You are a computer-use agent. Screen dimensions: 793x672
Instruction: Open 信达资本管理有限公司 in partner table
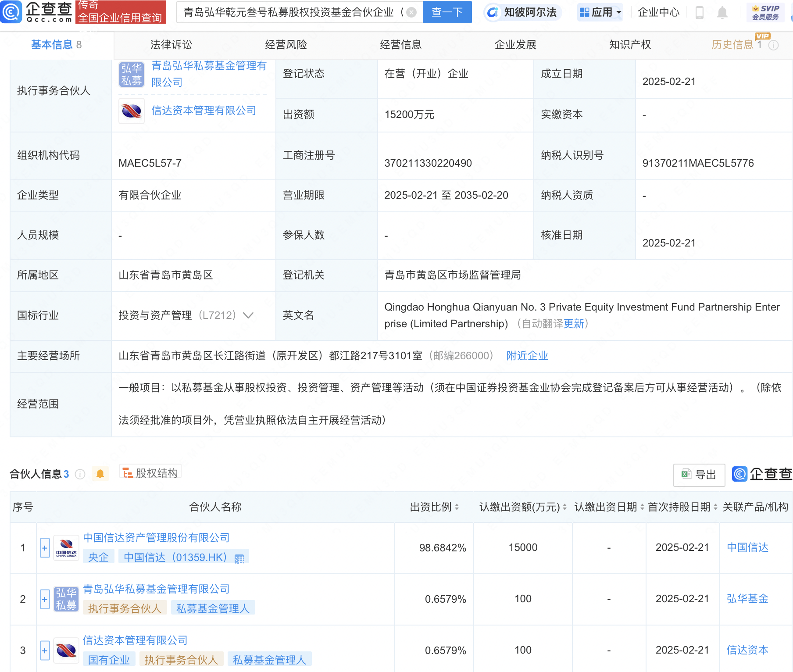coord(135,640)
